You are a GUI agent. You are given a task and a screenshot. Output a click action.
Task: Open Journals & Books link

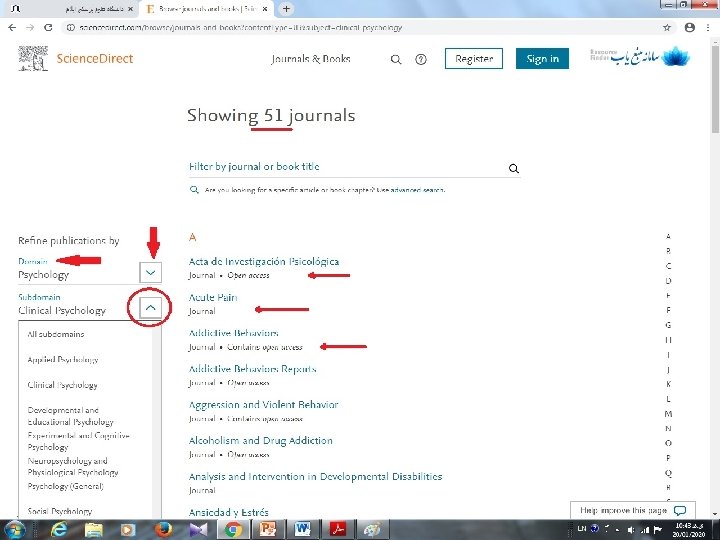coord(311,59)
